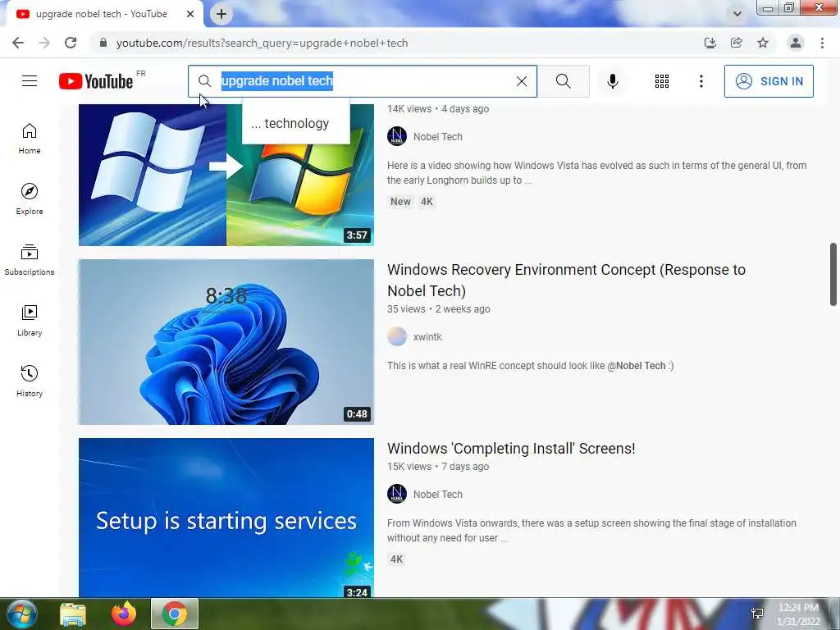The width and height of the screenshot is (840, 630).
Task: Open Subscriptions in sidebar
Action: tap(30, 260)
